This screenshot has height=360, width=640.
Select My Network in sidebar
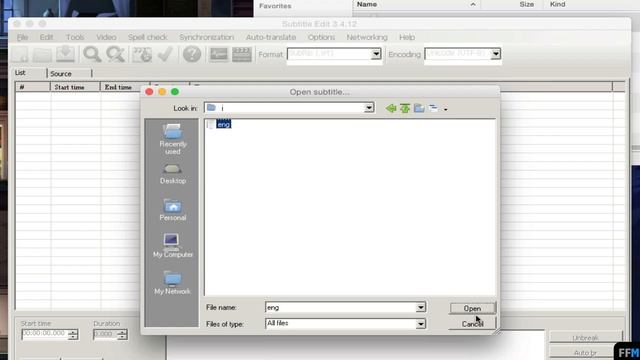pos(172,282)
